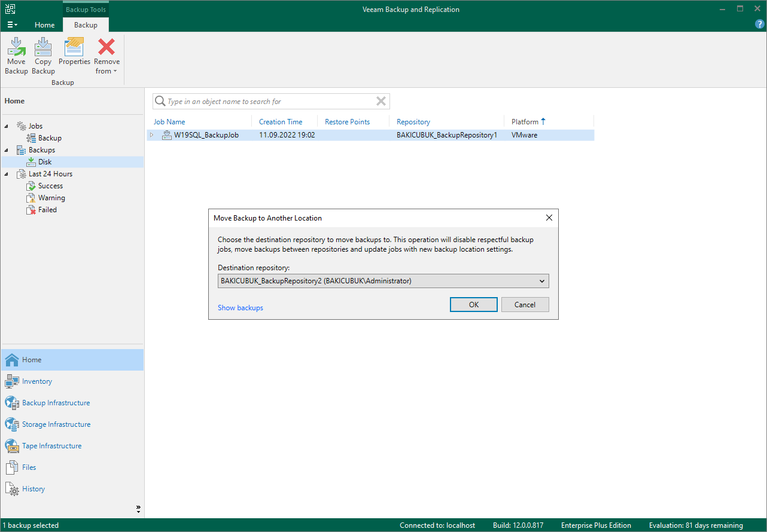Collapse the Jobs tree node
767x532 pixels.
7,126
